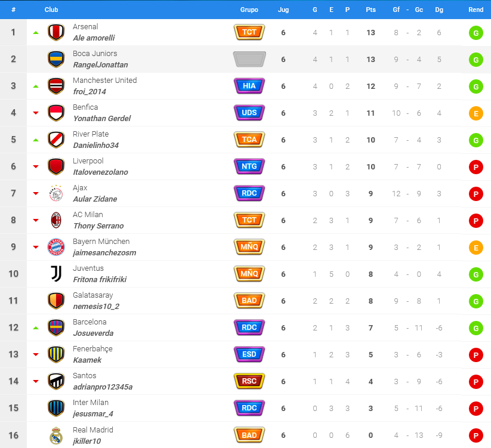The image size is (491, 448).
Task: Open manager Ale amorelli's profile
Action: point(94,38)
